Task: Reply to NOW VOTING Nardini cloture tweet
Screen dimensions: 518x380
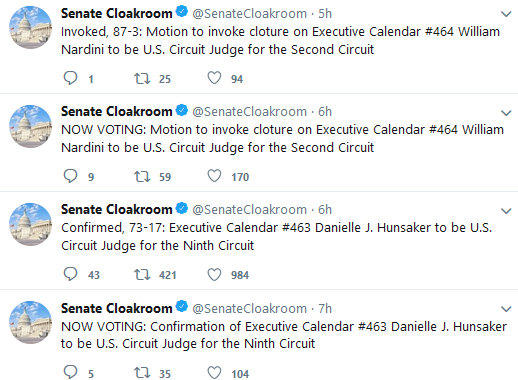Action: pos(70,176)
